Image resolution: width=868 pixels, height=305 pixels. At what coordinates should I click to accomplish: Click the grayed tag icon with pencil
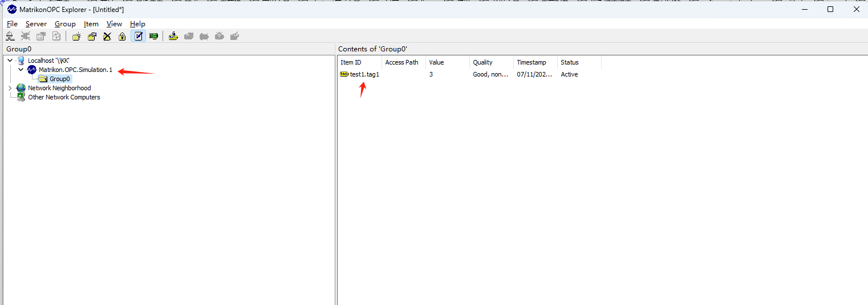click(234, 36)
